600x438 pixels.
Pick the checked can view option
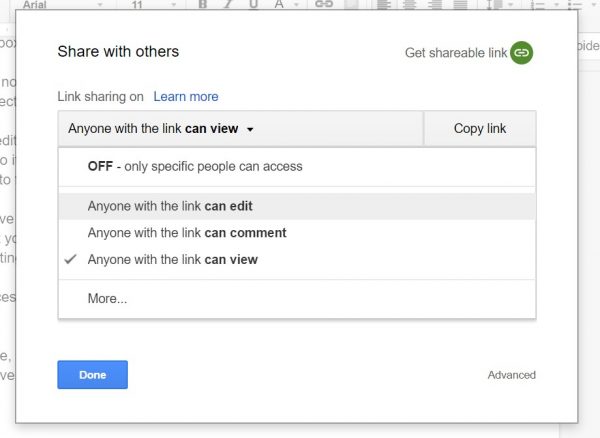tap(297, 260)
